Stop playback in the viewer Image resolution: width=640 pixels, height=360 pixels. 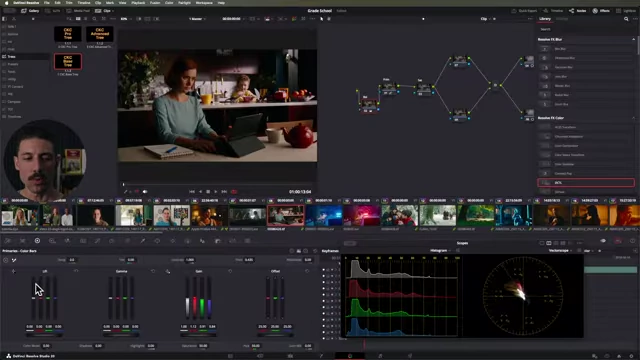[x=208, y=191]
